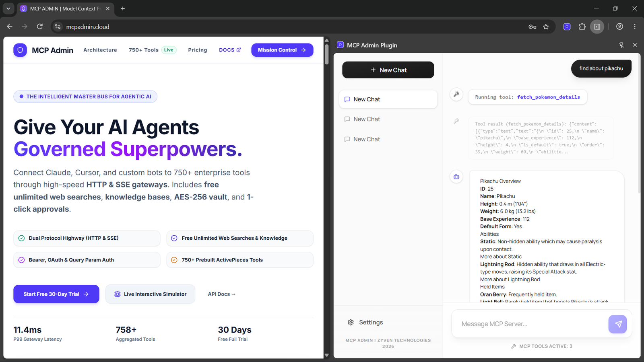
Task: Follow the API Docs link
Action: click(x=222, y=294)
